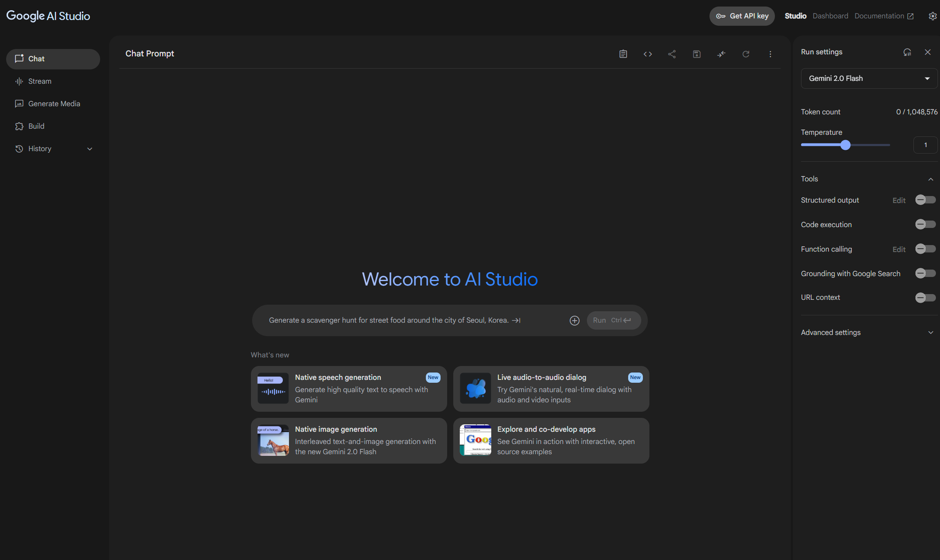The height and width of the screenshot is (560, 940).
Task: Click the compare mode icon
Action: click(721, 54)
